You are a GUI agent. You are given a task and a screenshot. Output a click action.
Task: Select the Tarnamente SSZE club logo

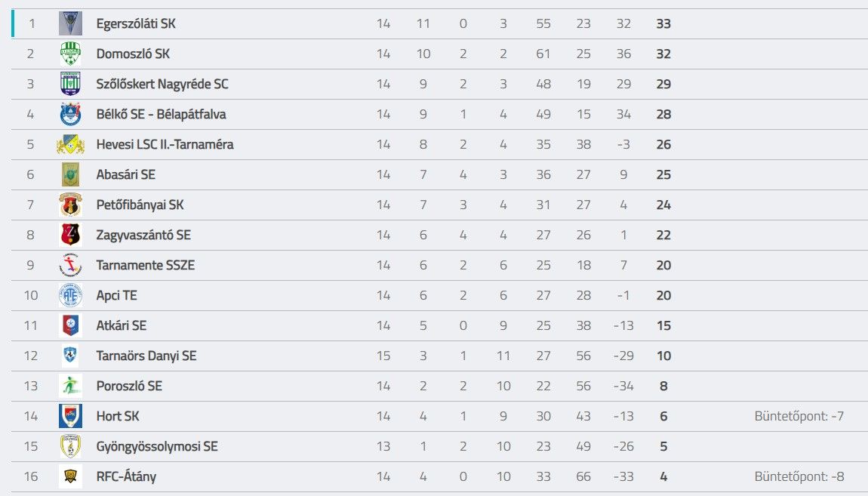click(x=70, y=265)
